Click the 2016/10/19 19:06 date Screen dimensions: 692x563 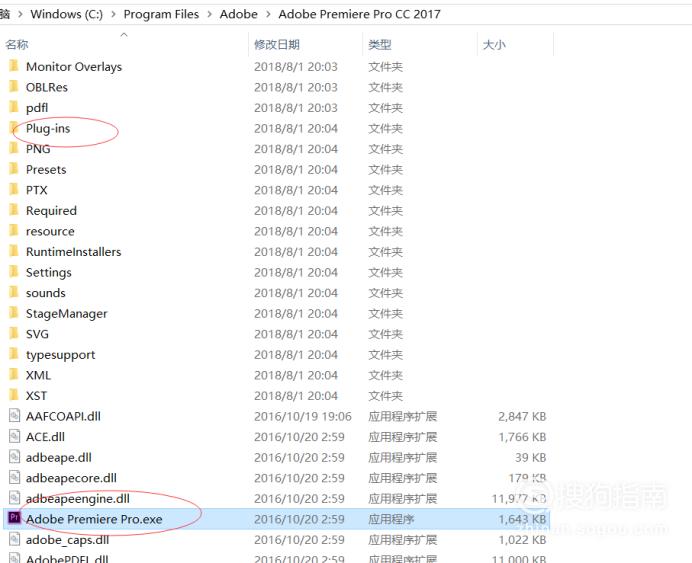click(303, 416)
